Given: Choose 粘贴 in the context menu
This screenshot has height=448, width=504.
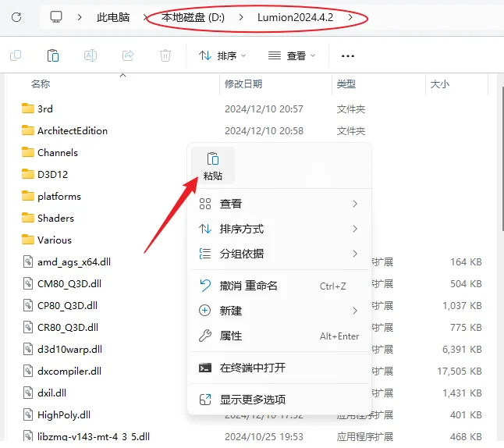Looking at the screenshot, I should click(213, 166).
